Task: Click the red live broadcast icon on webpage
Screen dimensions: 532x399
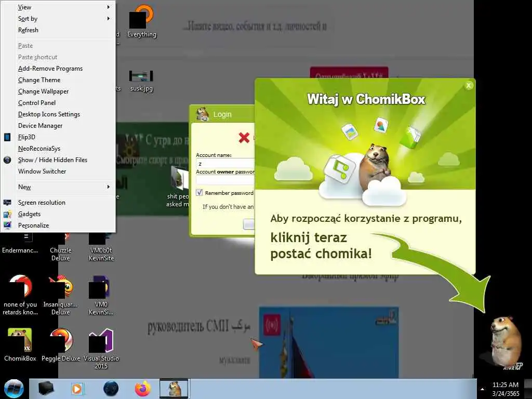Action: point(272,324)
